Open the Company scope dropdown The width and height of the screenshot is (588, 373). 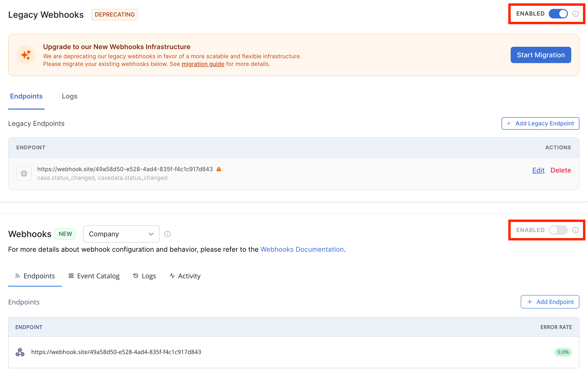tap(121, 234)
